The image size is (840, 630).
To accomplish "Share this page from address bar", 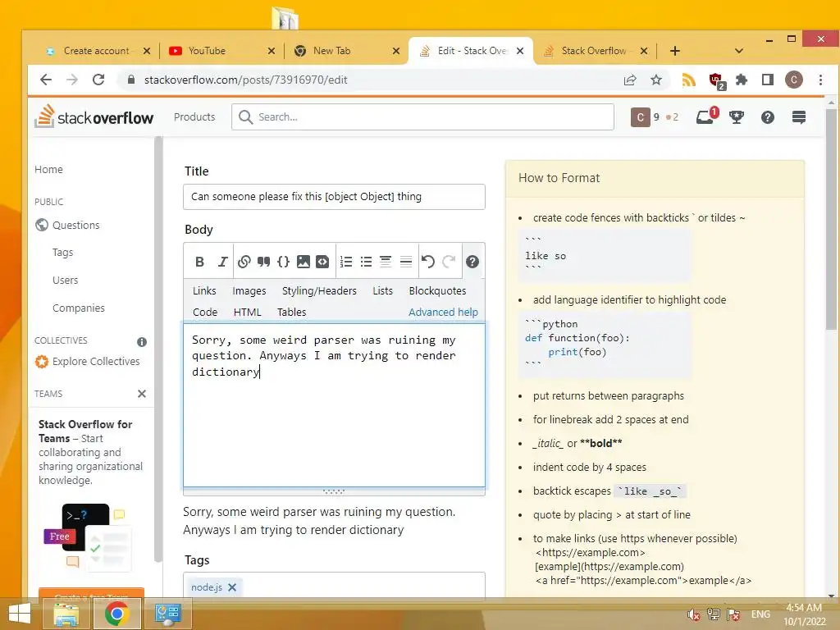I will (630, 80).
